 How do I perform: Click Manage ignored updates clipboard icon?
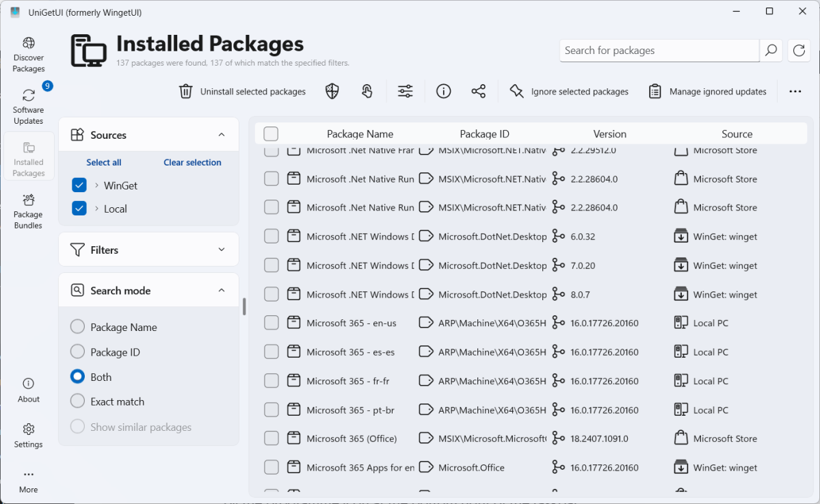[654, 92]
